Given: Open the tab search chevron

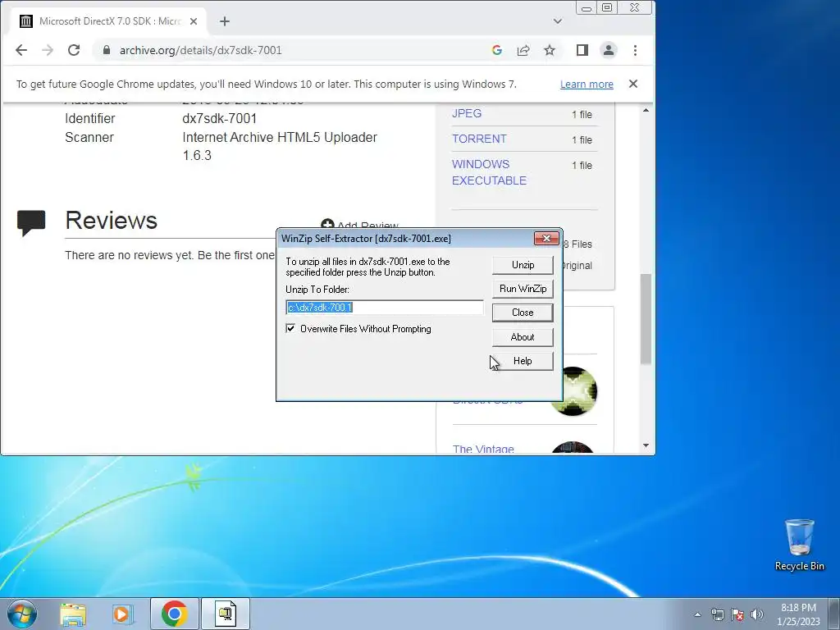Looking at the screenshot, I should click(557, 21).
